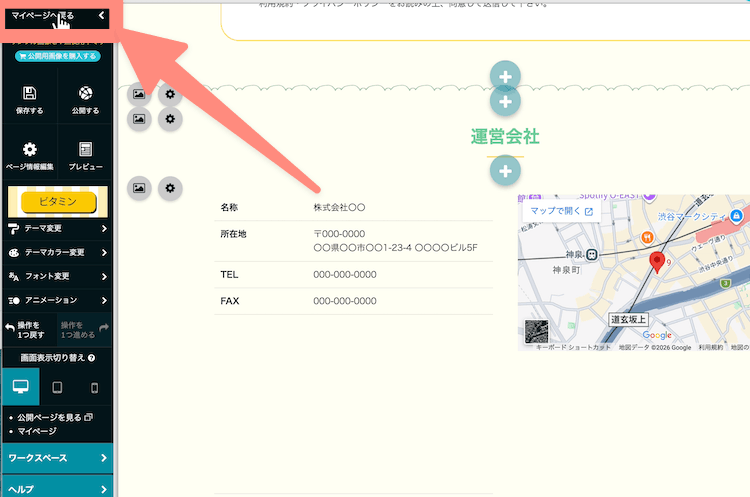Switch to smartphone display view

(94, 387)
